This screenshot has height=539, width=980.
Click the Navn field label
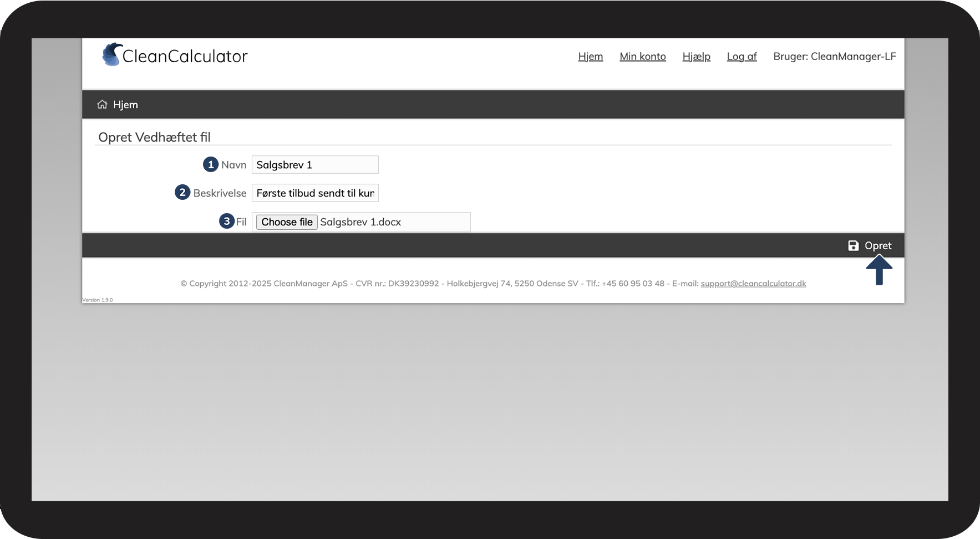233,165
